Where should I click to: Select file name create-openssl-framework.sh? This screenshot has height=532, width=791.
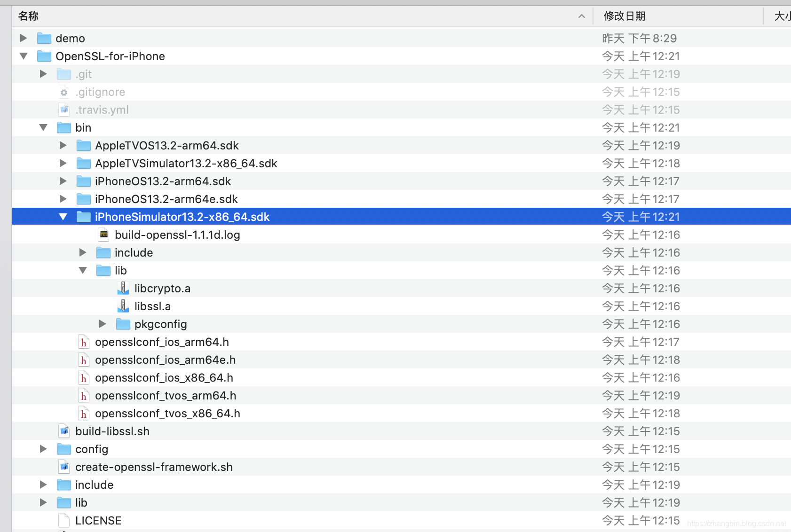pos(154,467)
